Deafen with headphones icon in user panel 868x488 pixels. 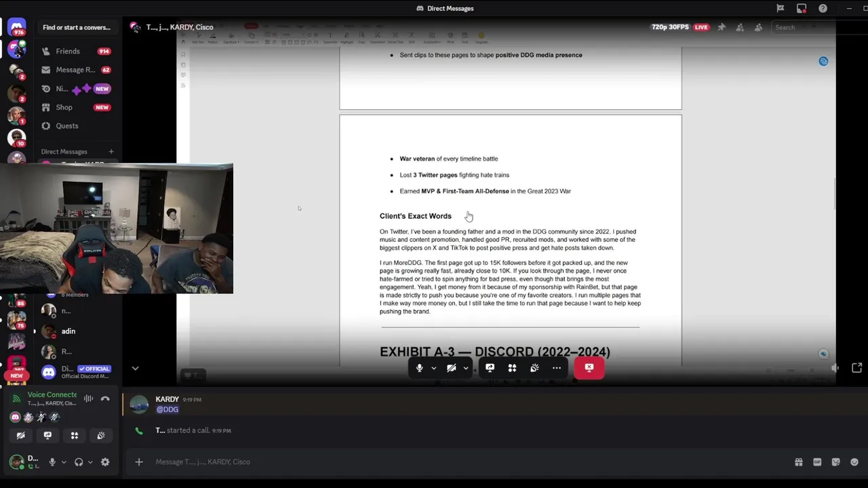click(x=79, y=462)
